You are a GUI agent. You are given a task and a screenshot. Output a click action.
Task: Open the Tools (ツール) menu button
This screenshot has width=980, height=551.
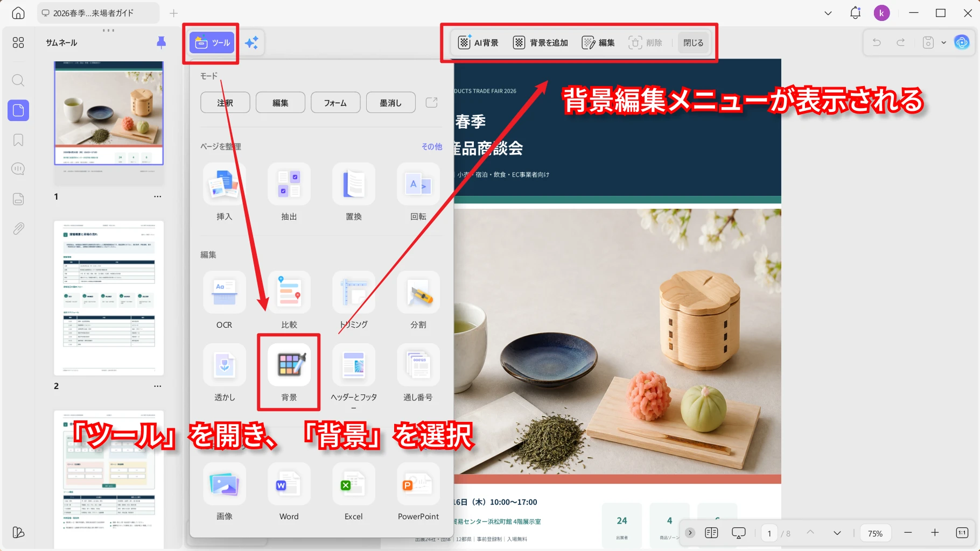pyautogui.click(x=212, y=43)
